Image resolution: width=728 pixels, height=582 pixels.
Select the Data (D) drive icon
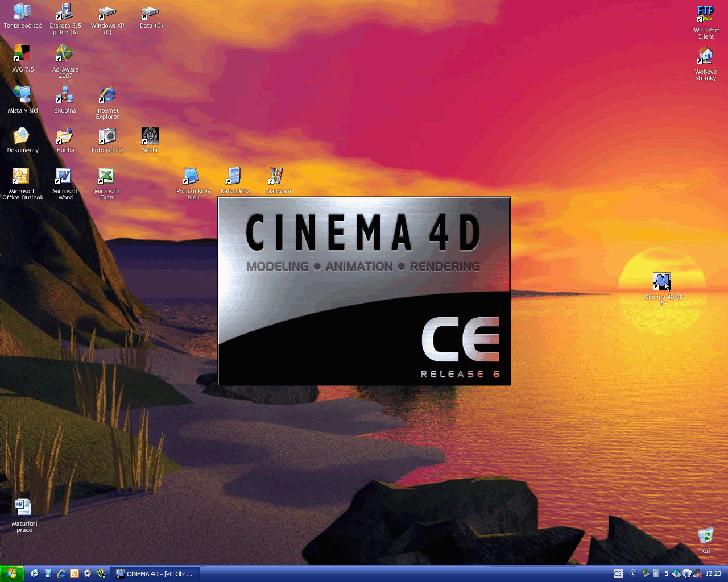click(x=151, y=16)
